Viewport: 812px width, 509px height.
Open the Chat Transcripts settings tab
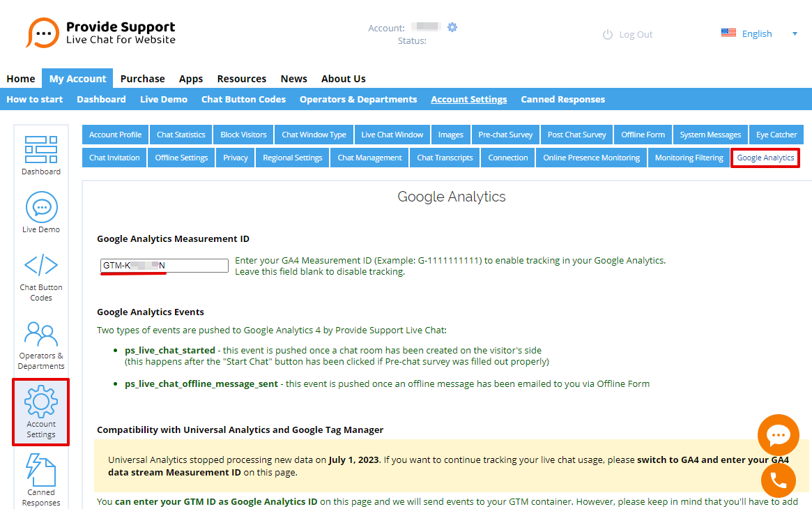(x=444, y=158)
